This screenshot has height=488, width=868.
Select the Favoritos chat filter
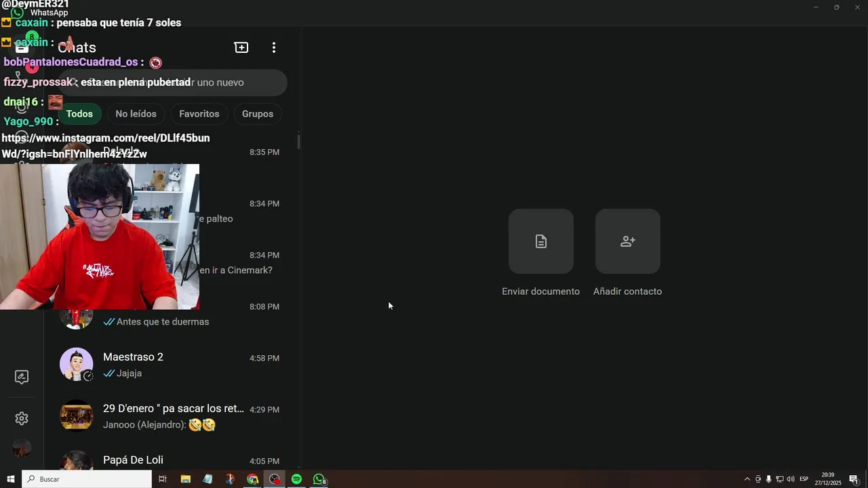(199, 114)
